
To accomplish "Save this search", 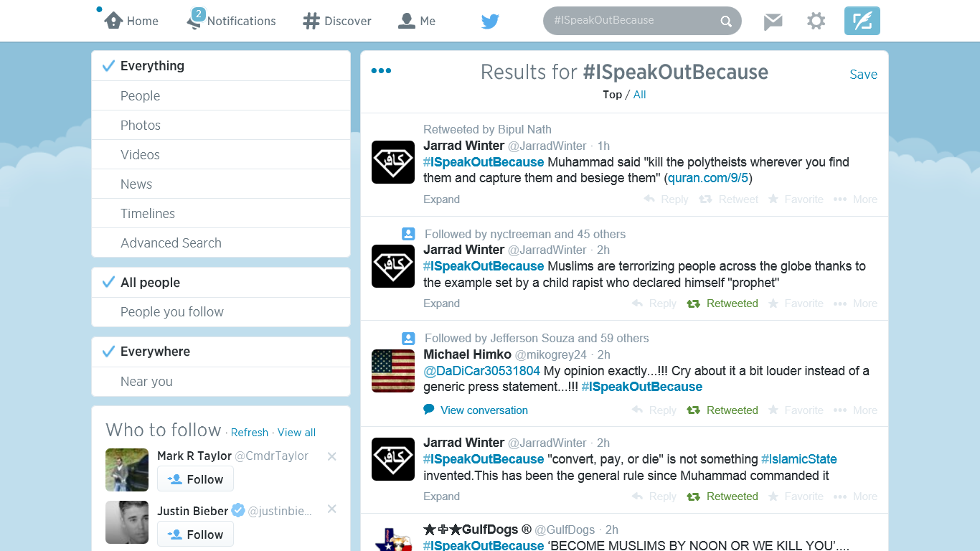I will [x=863, y=75].
